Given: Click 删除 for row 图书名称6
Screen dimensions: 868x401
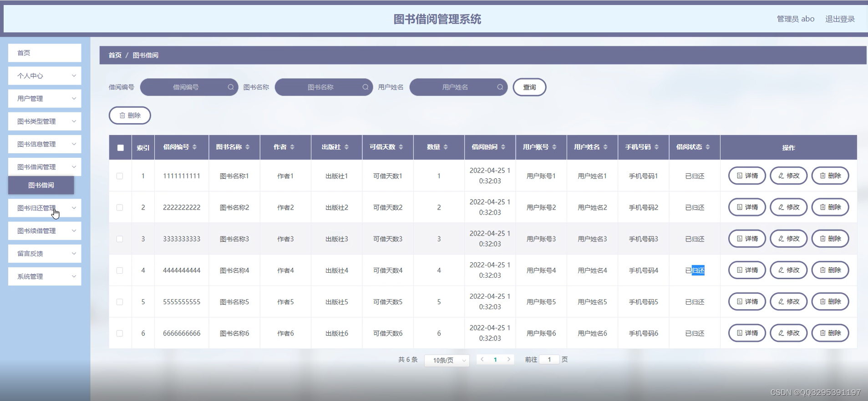Looking at the screenshot, I should click(830, 333).
